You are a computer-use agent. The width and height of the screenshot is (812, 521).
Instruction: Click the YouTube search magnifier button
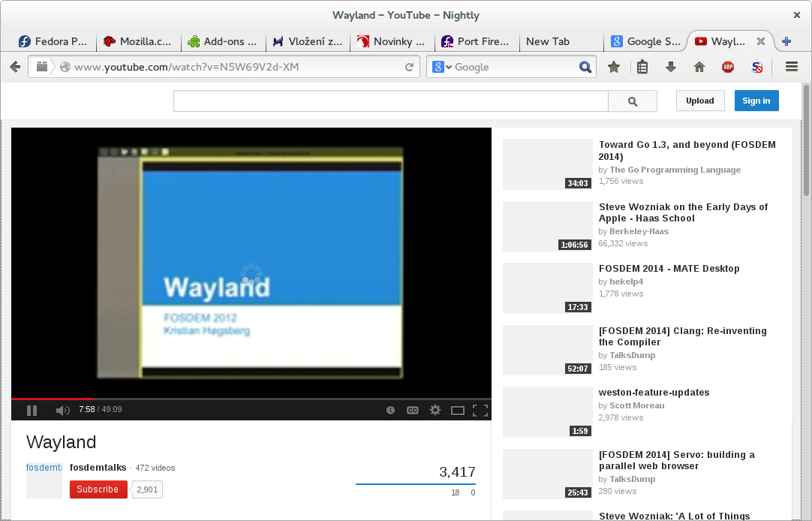click(x=633, y=101)
